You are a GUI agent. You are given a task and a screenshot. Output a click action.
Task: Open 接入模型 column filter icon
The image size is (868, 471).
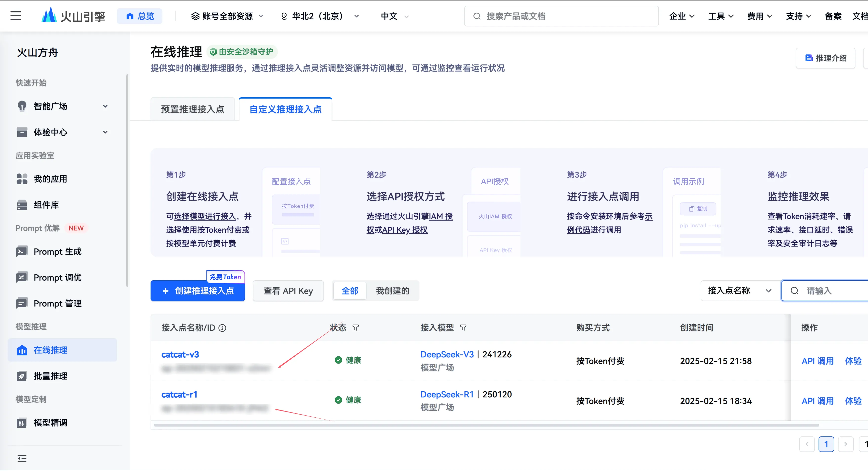[463, 328]
